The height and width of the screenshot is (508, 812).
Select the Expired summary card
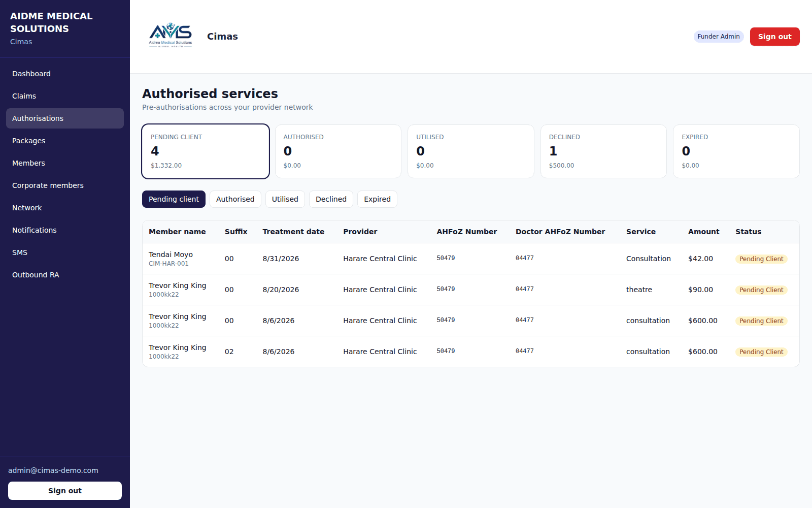point(736,151)
